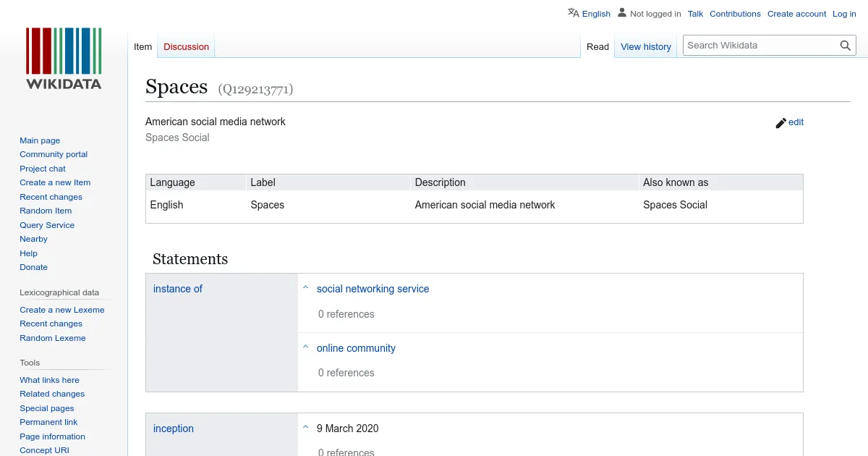The height and width of the screenshot is (456, 868).
Task: Open the instance of property link
Action: pos(177,289)
